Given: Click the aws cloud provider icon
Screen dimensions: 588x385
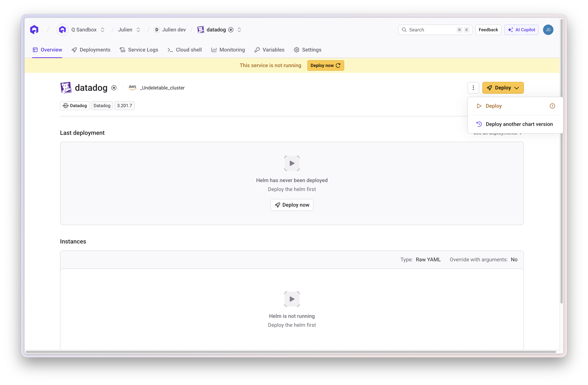Looking at the screenshot, I should tap(133, 88).
